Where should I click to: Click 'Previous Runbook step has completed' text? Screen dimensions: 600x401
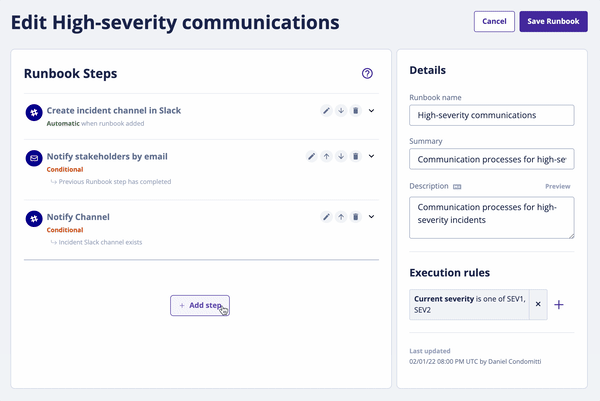tap(115, 182)
